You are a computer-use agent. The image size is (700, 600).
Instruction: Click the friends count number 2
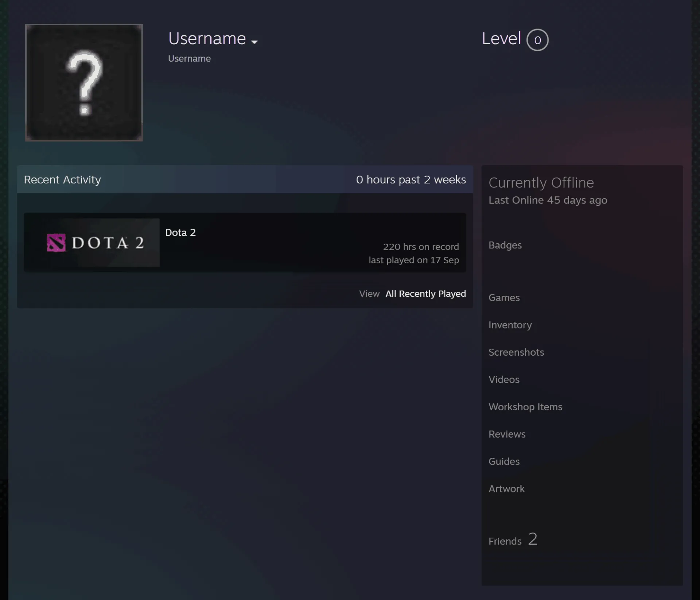pyautogui.click(x=533, y=539)
